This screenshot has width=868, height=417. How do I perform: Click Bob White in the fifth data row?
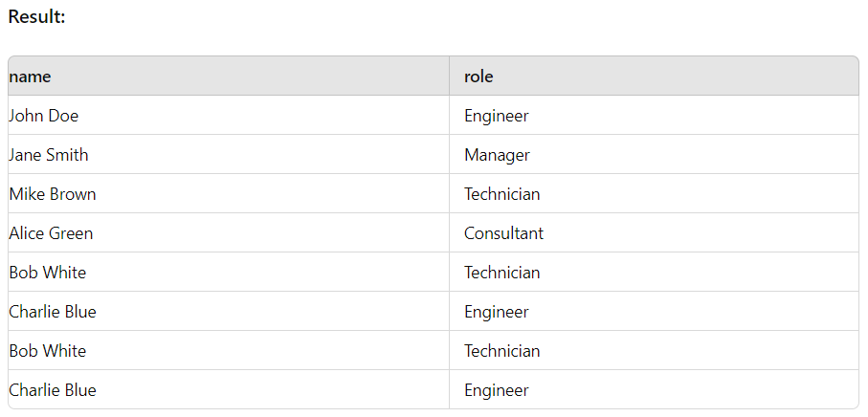pos(229,272)
